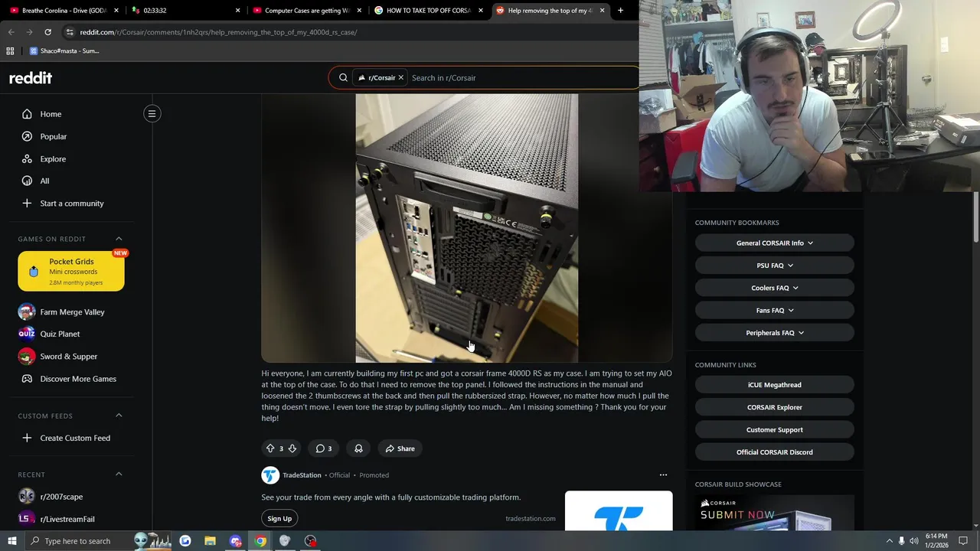Upvote the post
980x551 pixels.
pos(269,448)
